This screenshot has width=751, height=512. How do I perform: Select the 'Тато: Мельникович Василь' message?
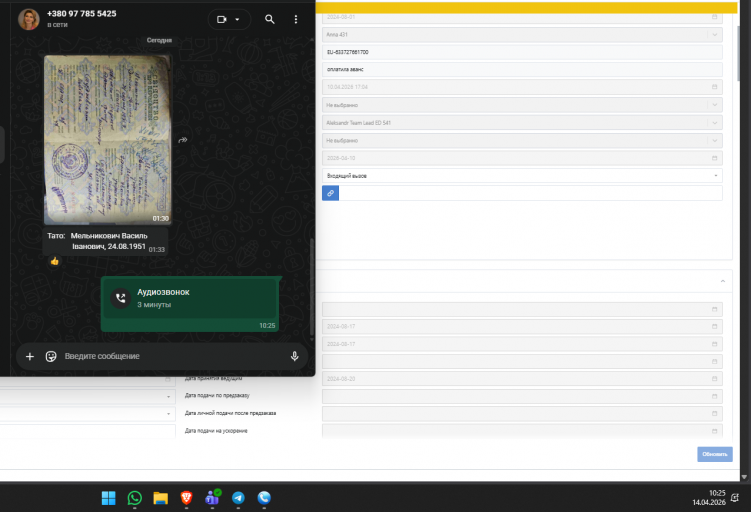(105, 241)
